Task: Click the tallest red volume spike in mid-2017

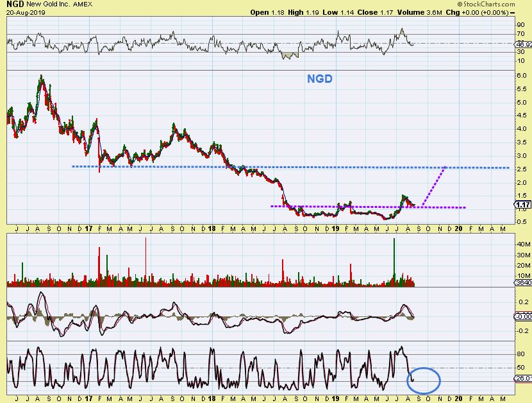Action: [x=145, y=262]
